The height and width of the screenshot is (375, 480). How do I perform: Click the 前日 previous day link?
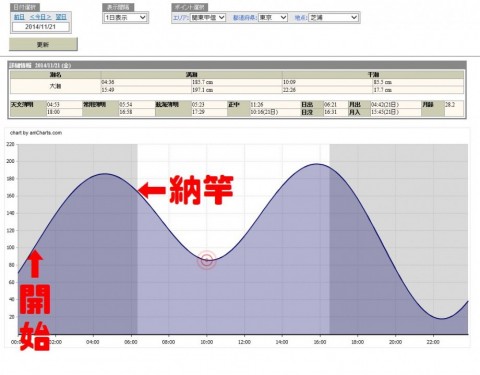tap(19, 17)
